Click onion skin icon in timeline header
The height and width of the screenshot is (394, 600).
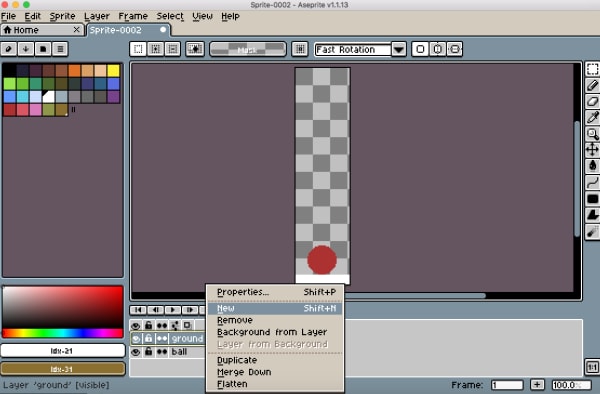point(188,326)
